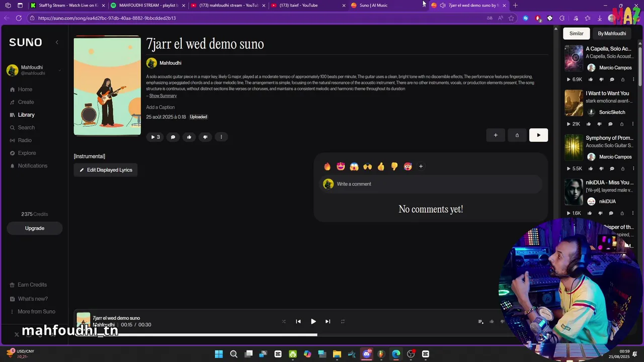Open the Windows Start menu

(x=219, y=354)
